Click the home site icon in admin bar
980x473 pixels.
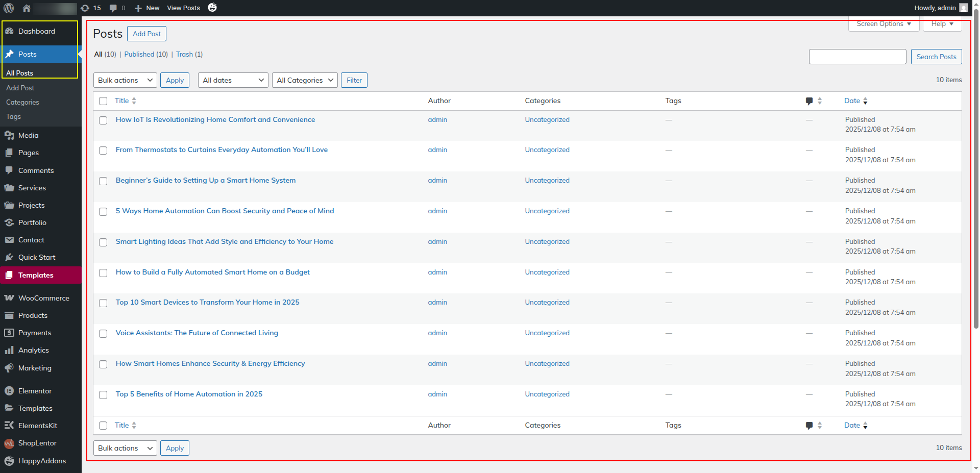27,8
